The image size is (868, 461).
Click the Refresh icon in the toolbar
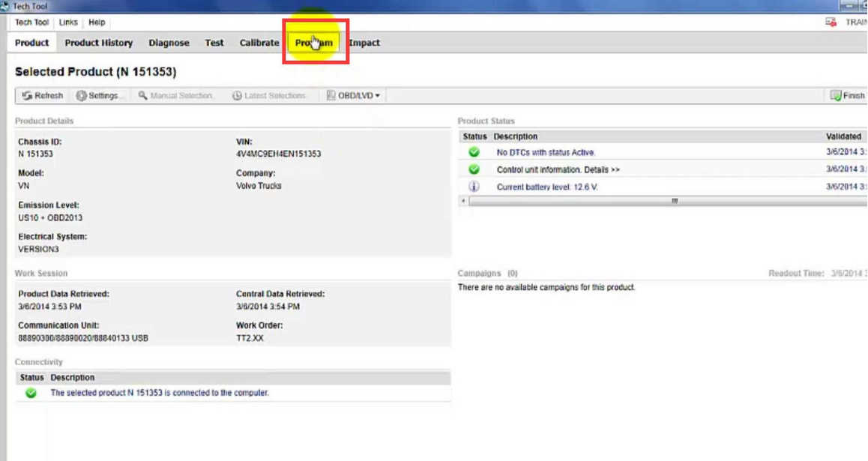tap(26, 95)
